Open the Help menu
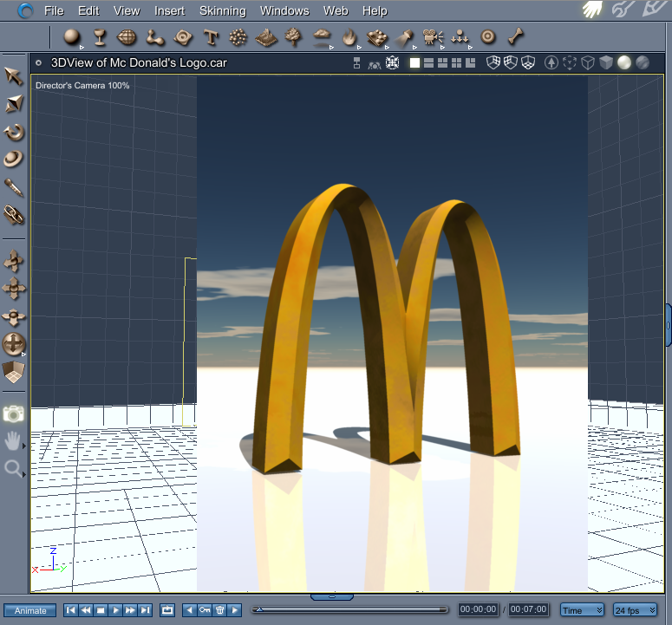Viewport: 672px width, 625px height. [375, 10]
